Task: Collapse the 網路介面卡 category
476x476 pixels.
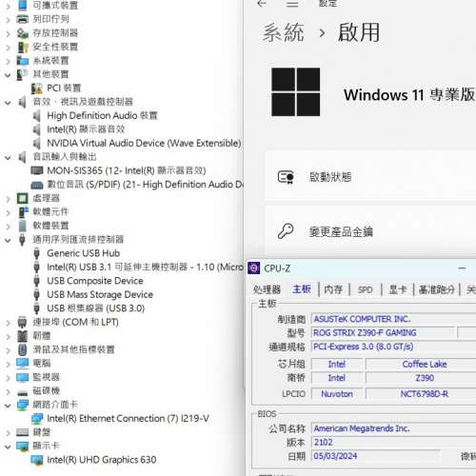Action: tap(8, 406)
